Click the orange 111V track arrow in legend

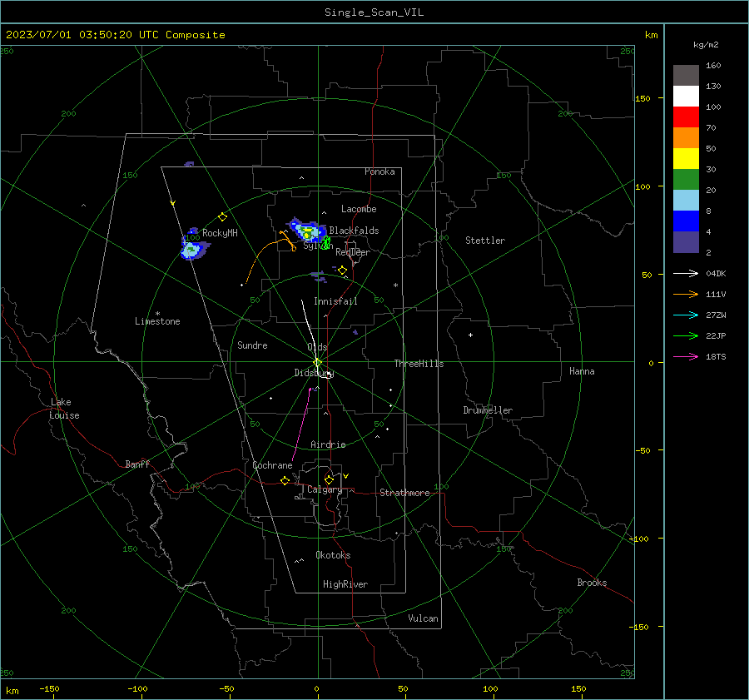click(x=686, y=295)
